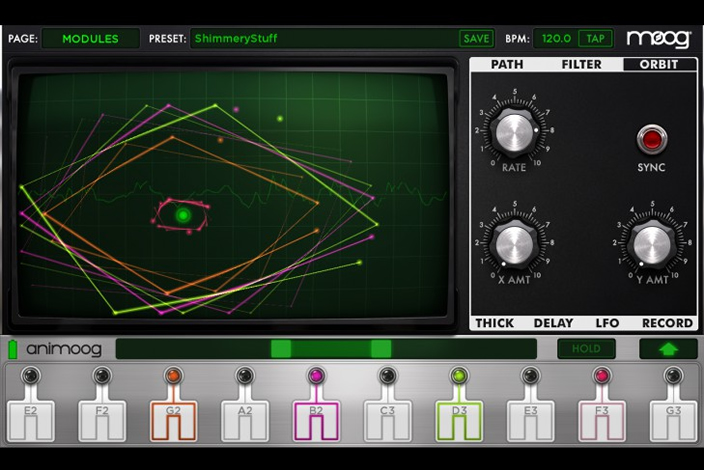Toggle the HOLD button
704x470 pixels.
click(586, 349)
